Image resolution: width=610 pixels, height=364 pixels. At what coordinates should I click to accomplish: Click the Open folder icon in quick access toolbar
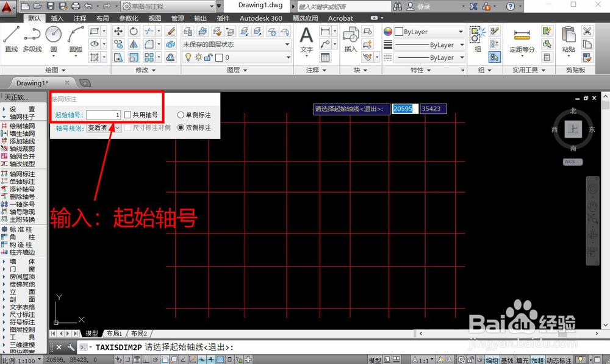point(38,6)
